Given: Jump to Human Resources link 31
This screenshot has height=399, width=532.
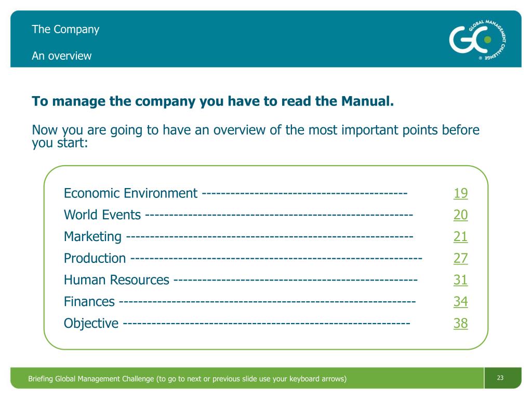Looking at the screenshot, I should click(460, 280).
